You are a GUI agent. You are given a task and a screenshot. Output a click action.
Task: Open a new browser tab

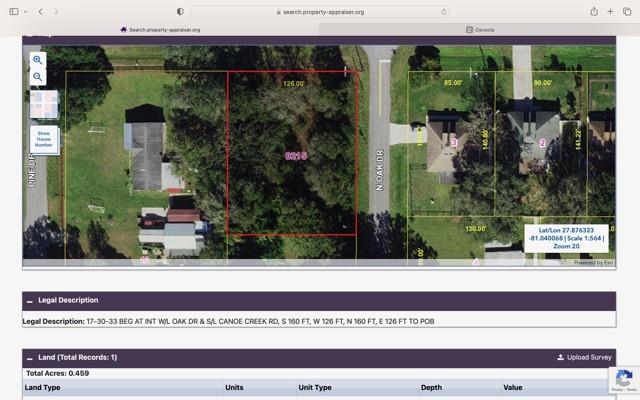point(610,11)
